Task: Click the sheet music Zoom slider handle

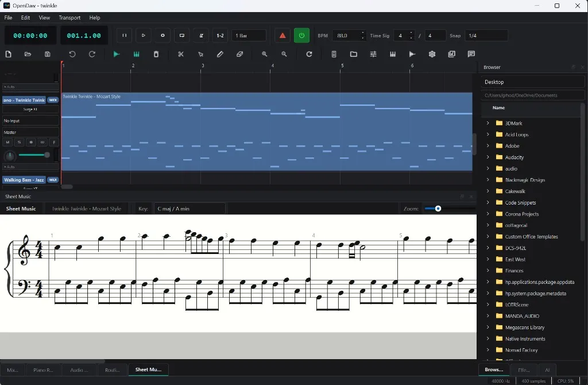Action: click(x=438, y=209)
